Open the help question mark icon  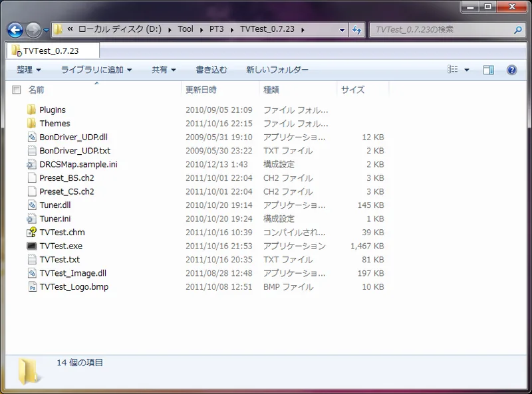(x=511, y=70)
